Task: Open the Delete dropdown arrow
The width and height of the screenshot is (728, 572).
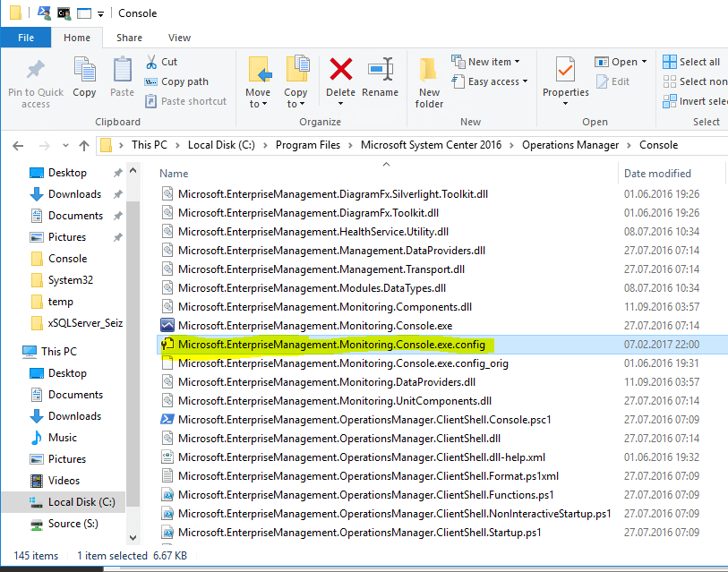Action: 341,104
